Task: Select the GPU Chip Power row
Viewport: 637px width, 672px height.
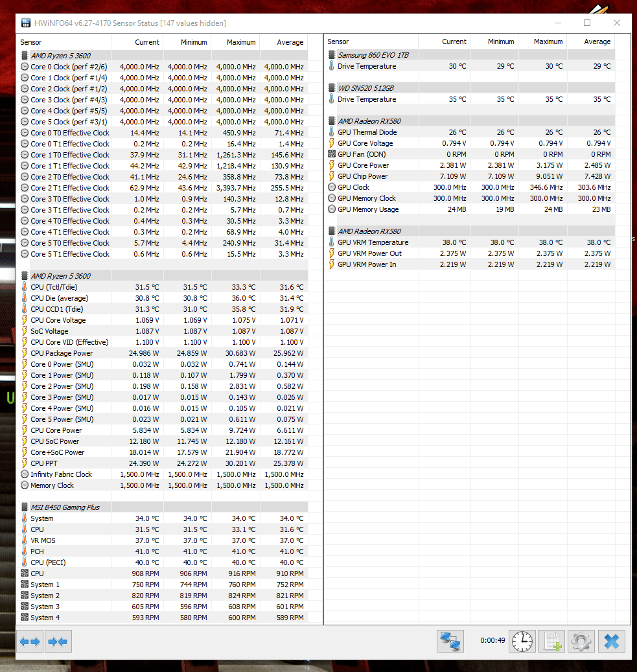Action: tap(471, 176)
